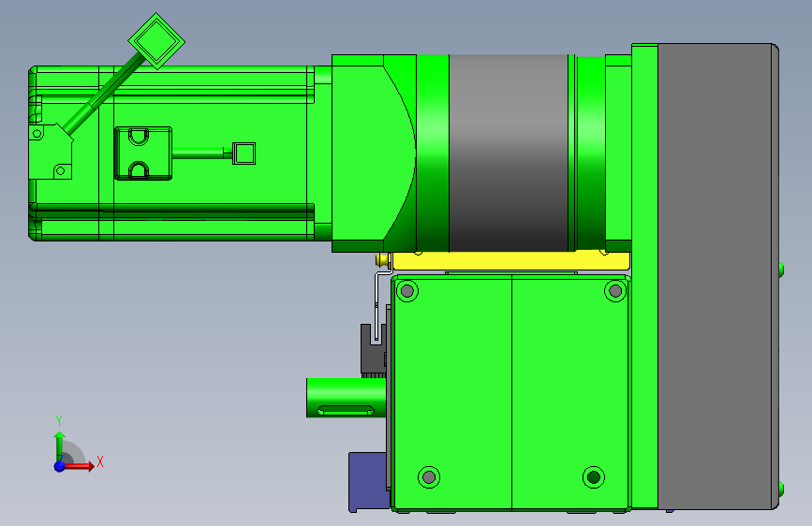Click the green Y label of the triad
Viewport: 812px width, 526px height.
click(x=59, y=421)
